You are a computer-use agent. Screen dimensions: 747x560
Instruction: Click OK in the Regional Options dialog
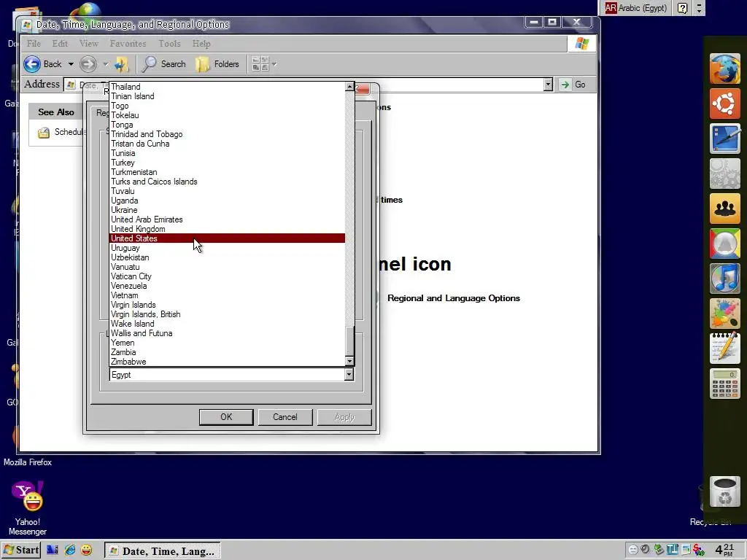click(x=226, y=417)
